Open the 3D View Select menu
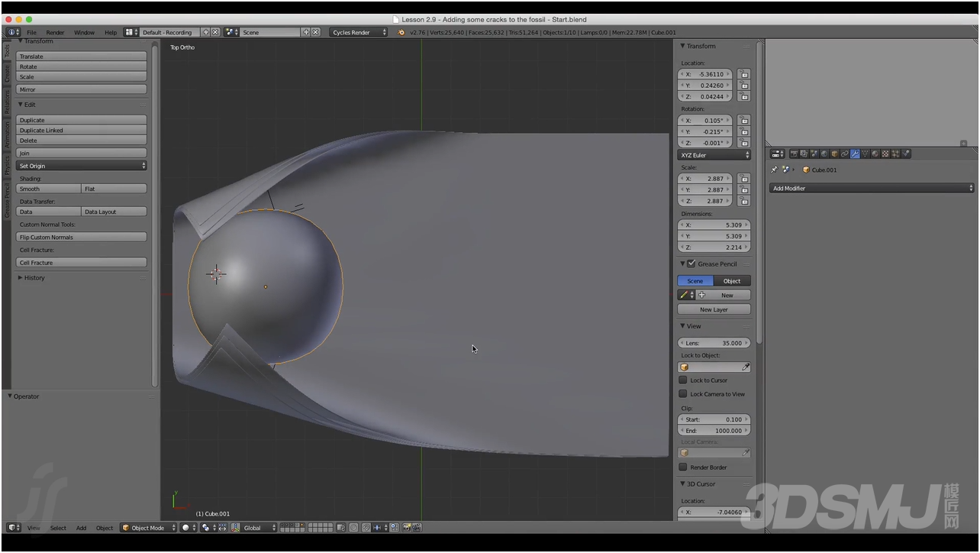This screenshot has width=980, height=553. tap(58, 528)
